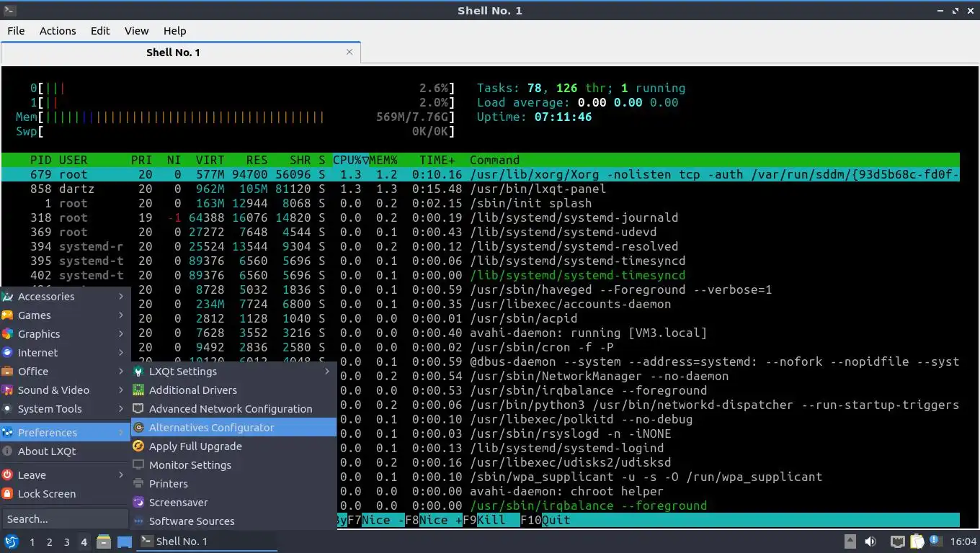This screenshot has height=553, width=980.
Task: Click the Monitor Settings icon
Action: 138,465
